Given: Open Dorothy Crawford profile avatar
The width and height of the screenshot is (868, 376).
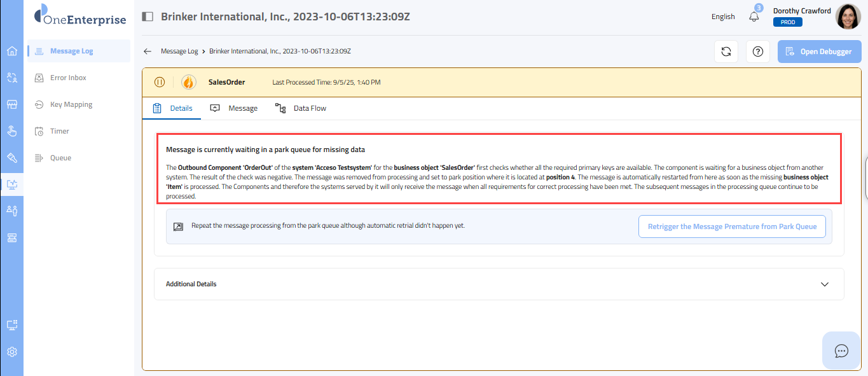Looking at the screenshot, I should point(848,17).
